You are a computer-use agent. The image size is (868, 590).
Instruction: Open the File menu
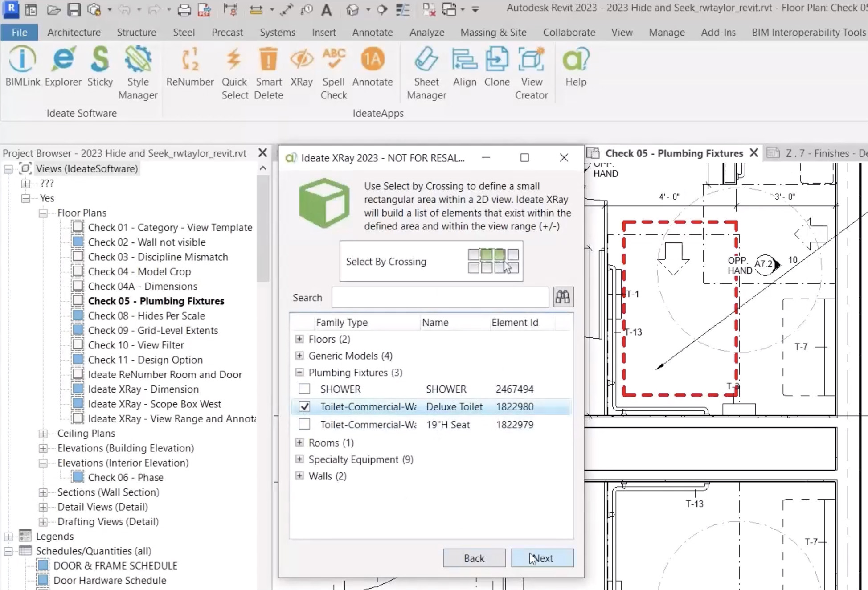tap(19, 32)
